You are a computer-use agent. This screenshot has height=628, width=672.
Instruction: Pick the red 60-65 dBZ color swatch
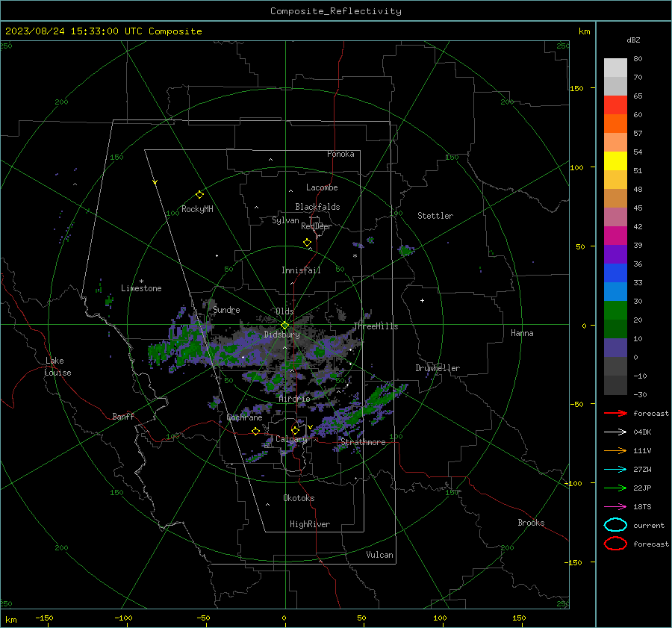tap(615, 105)
